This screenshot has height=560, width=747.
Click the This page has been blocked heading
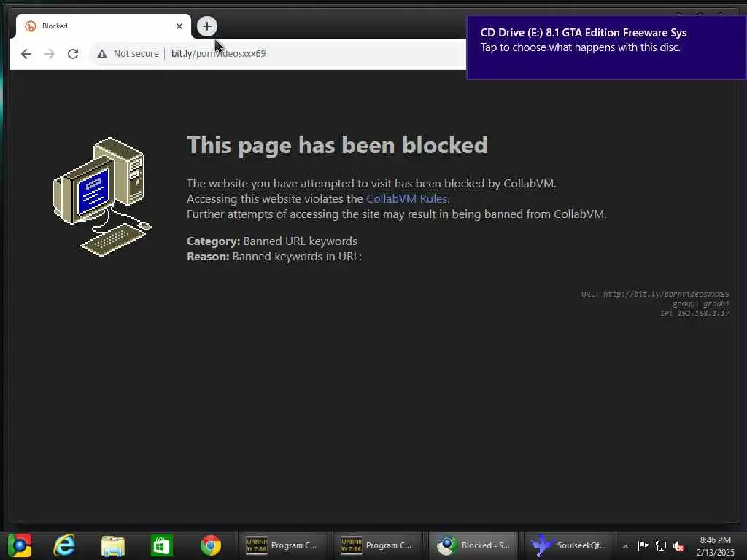click(x=337, y=145)
